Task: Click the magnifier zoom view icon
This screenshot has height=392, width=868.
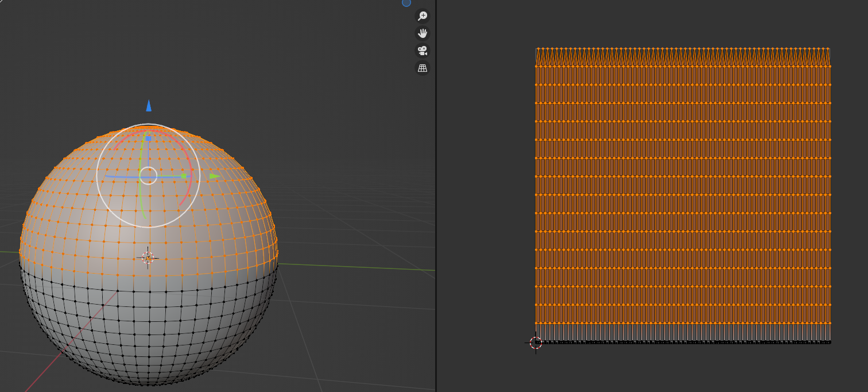Action: (x=423, y=16)
